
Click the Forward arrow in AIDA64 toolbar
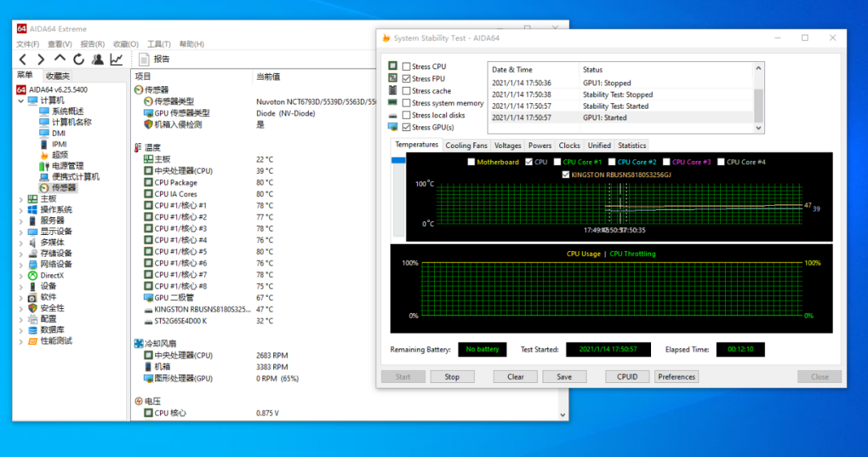[41, 60]
